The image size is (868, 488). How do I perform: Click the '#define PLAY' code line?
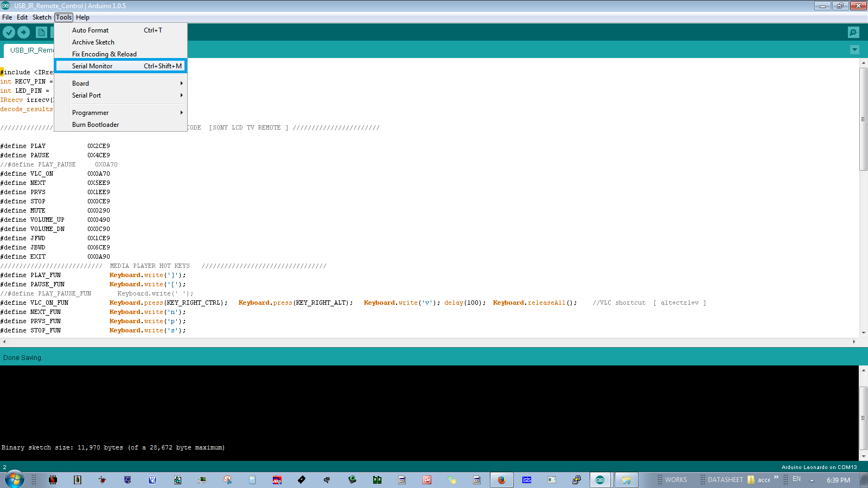point(55,146)
